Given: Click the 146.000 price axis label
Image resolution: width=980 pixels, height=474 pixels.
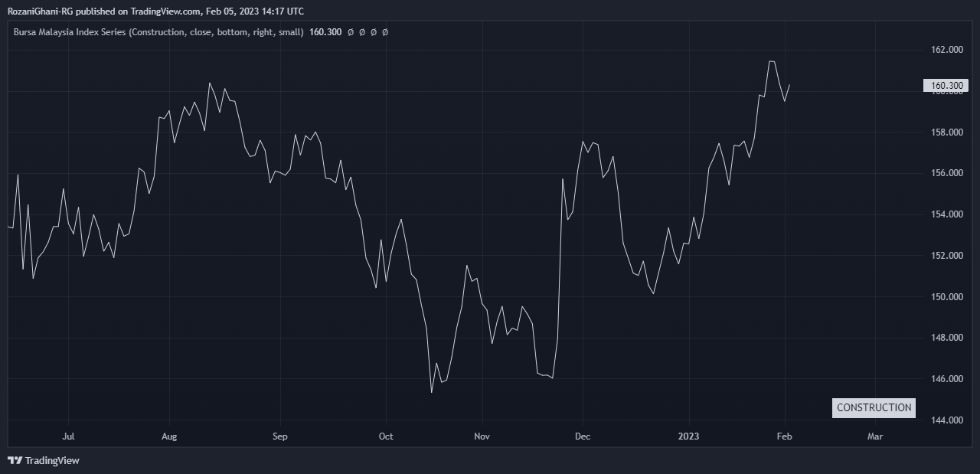Looking at the screenshot, I should click(946, 379).
